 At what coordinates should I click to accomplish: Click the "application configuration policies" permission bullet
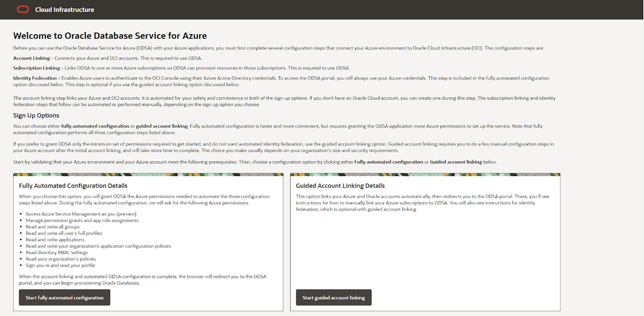pyautogui.click(x=98, y=246)
